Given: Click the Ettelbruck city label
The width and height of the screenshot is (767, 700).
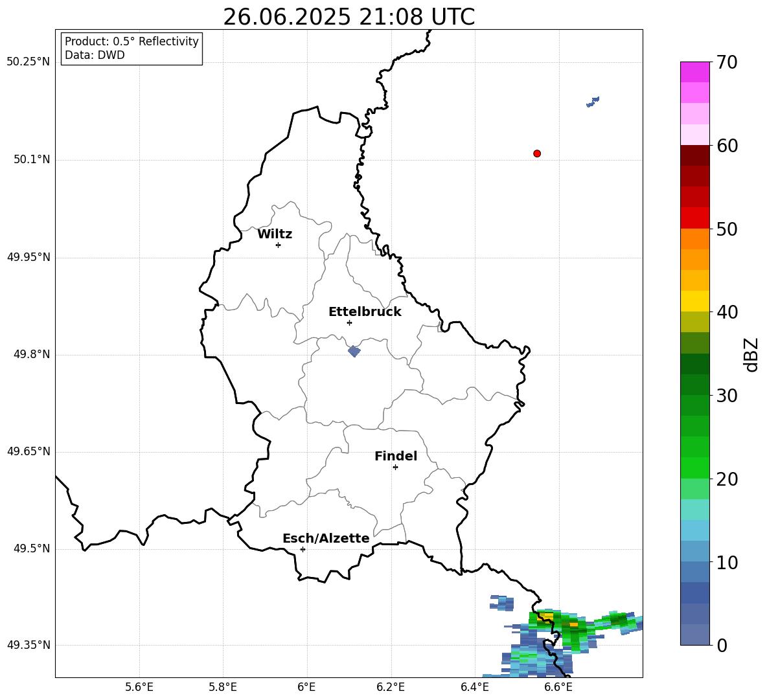Looking at the screenshot, I should click(365, 312).
